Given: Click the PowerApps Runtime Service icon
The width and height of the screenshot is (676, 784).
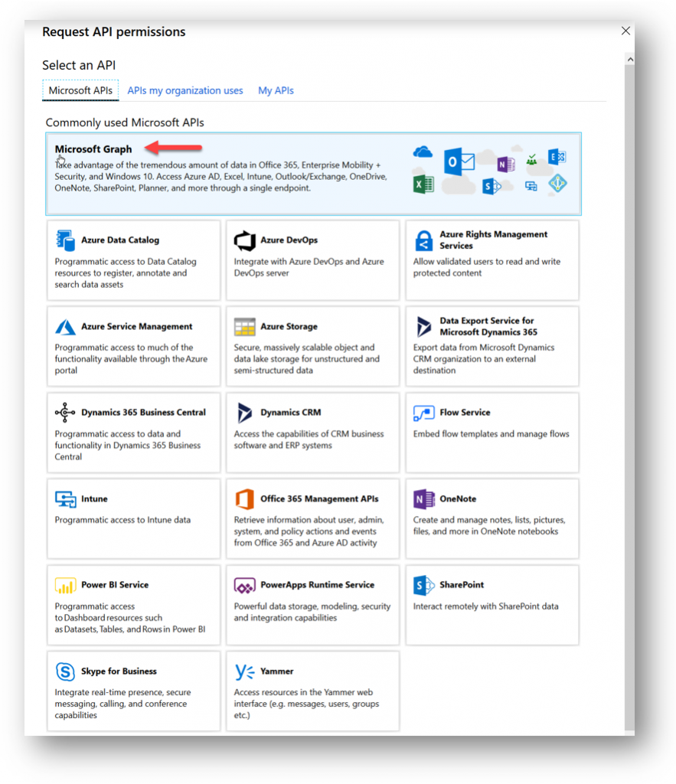Looking at the screenshot, I should tap(244, 586).
